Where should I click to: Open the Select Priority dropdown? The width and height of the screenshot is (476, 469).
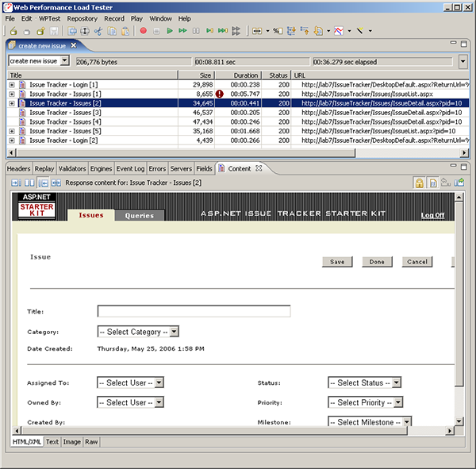(x=398, y=402)
